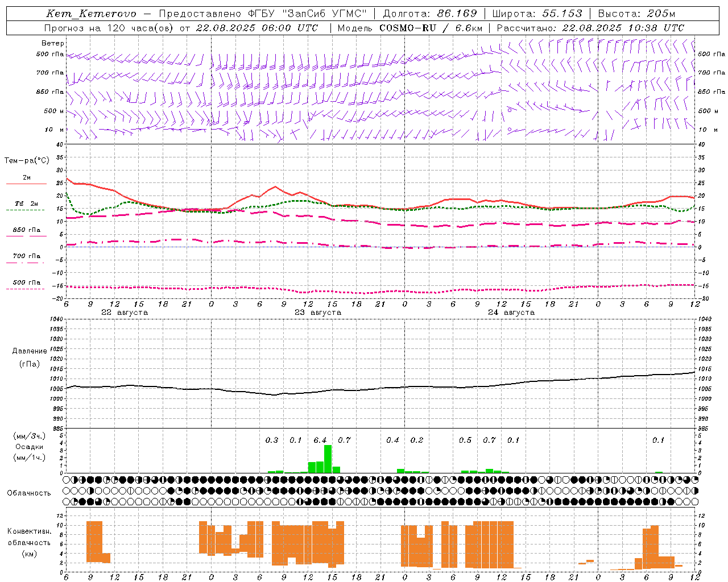Click the 'Давление' pressure label

point(30,351)
